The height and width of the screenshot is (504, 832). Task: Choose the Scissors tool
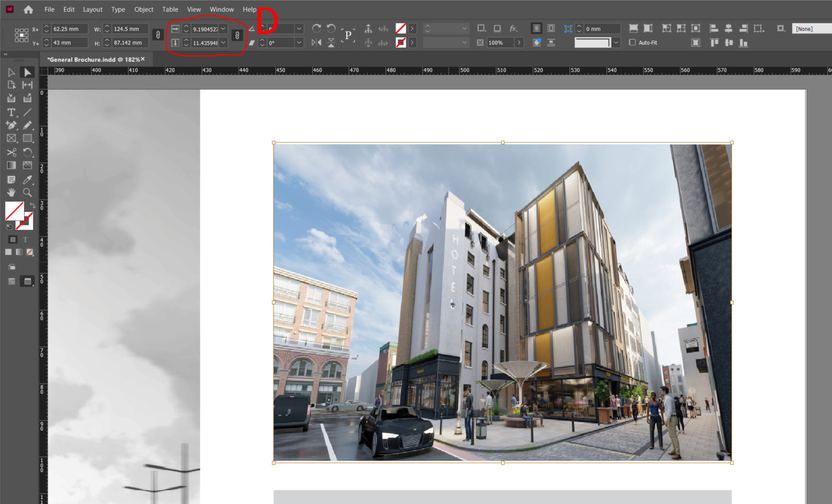click(11, 152)
